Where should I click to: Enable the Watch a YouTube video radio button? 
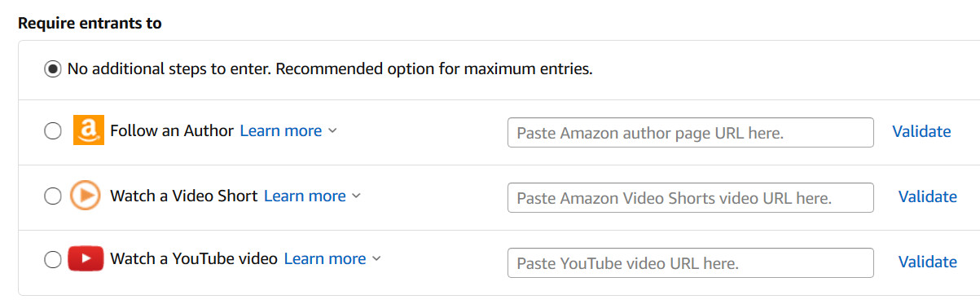[53, 259]
